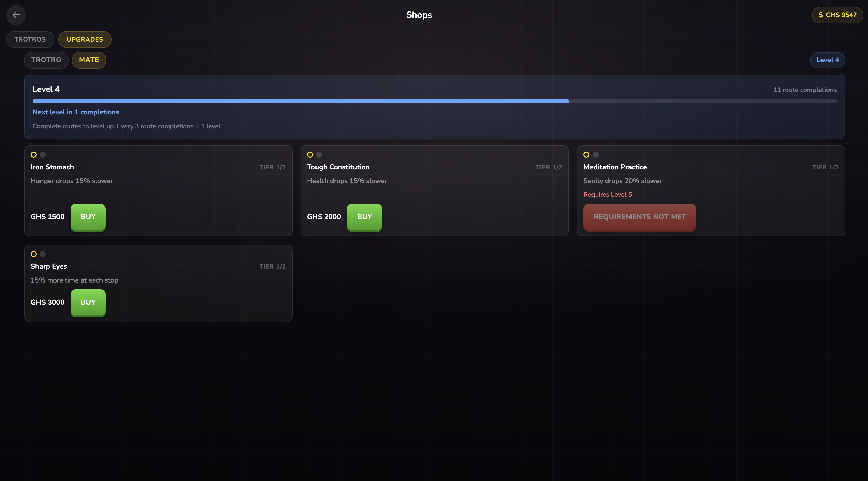
Task: Open the TROTRO upgrades sub-tab
Action: [x=46, y=60]
